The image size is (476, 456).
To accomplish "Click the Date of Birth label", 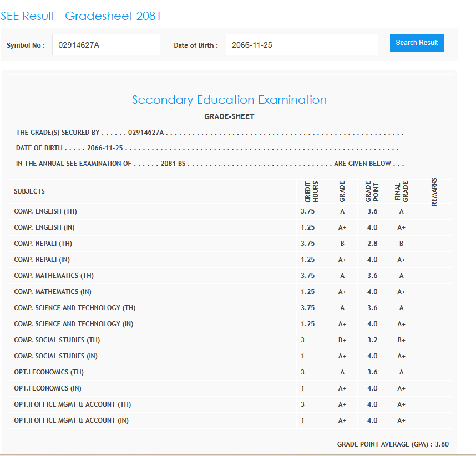I will (195, 45).
